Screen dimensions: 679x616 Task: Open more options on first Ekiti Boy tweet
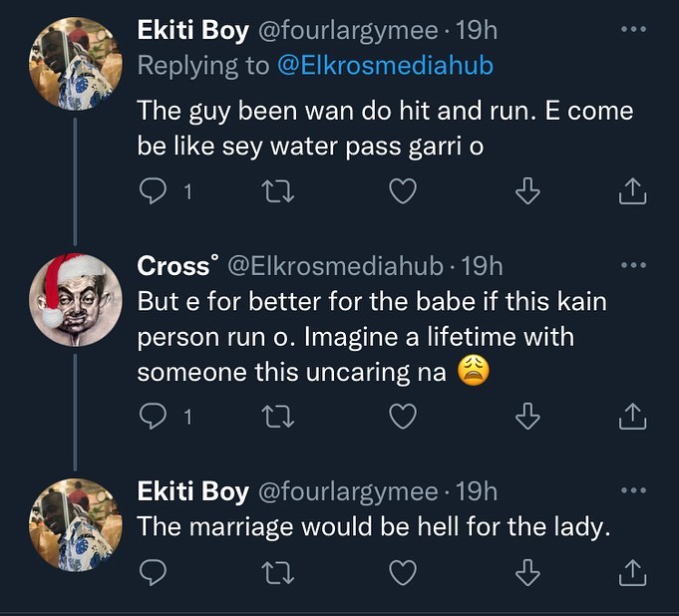[633, 31]
